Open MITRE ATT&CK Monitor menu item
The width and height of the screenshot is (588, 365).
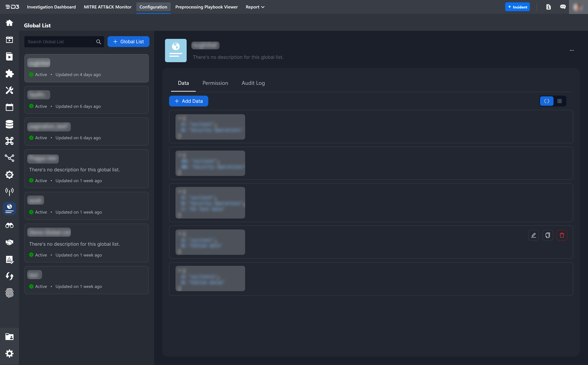coord(108,7)
